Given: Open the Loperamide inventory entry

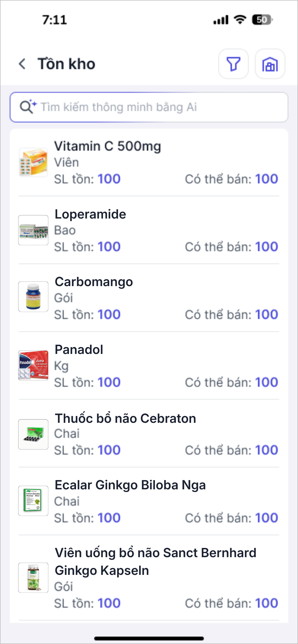Looking at the screenshot, I should (90, 214).
